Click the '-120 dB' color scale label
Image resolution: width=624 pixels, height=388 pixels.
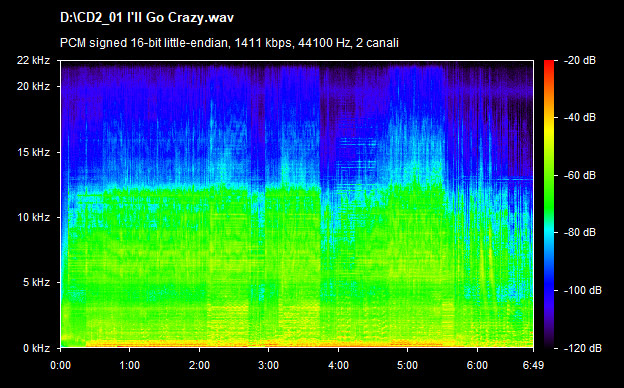583,349
